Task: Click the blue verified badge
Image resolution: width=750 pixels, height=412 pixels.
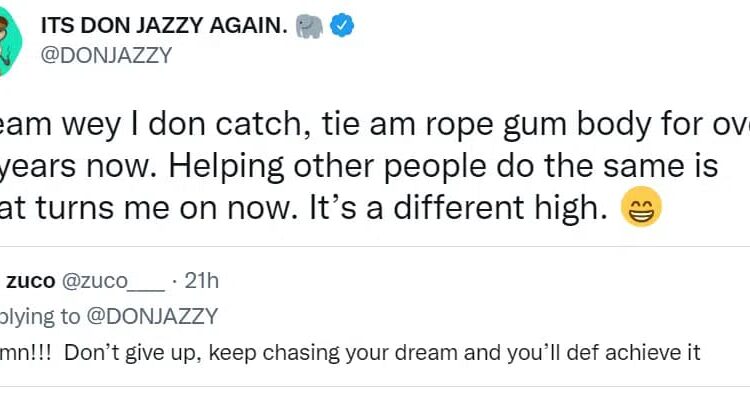Action: coord(341,26)
